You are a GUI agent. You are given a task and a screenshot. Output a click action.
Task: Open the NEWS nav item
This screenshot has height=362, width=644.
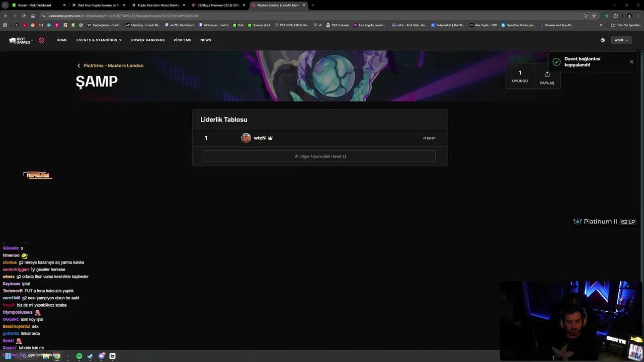coord(206,40)
